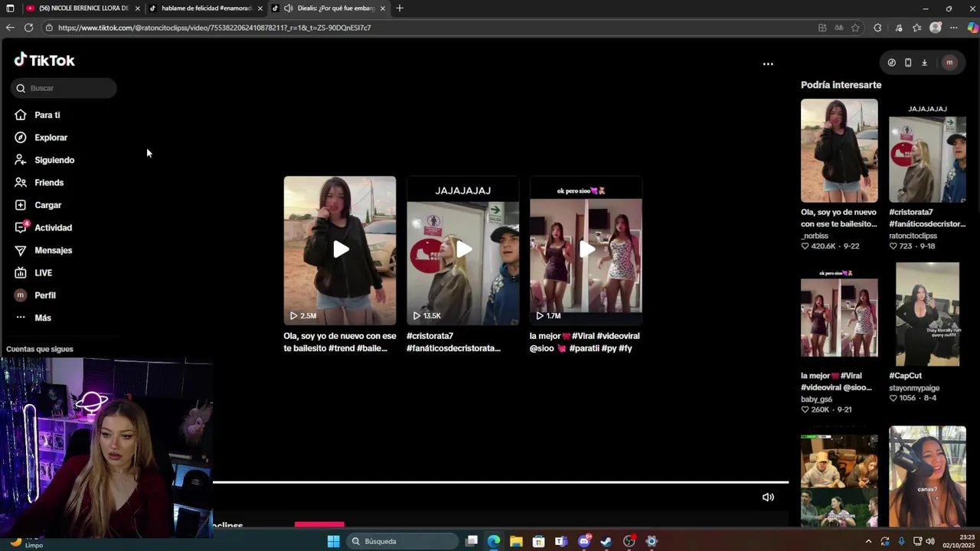Open 'la mejor #Viral #videoviral' caption
Viewport: 980px width, 551px height.
[x=584, y=342]
